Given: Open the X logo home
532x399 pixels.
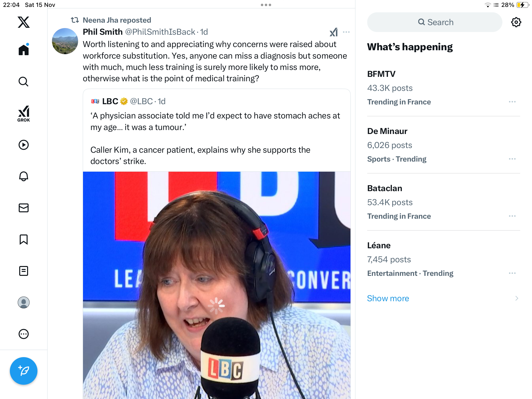Looking at the screenshot, I should [x=24, y=22].
